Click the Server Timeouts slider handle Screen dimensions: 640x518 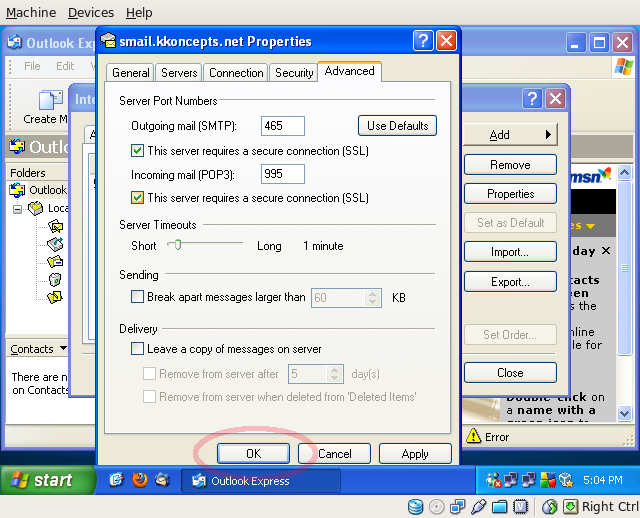click(x=178, y=245)
